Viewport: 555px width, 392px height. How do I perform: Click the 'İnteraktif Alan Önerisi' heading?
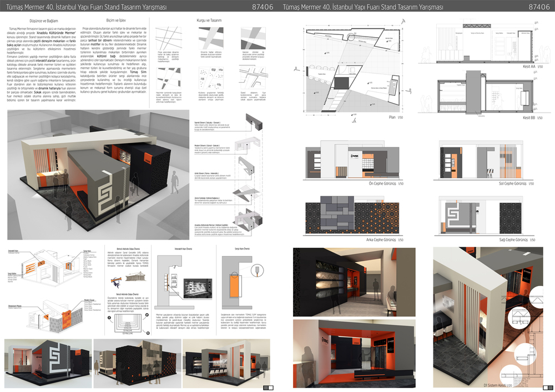click(183, 249)
